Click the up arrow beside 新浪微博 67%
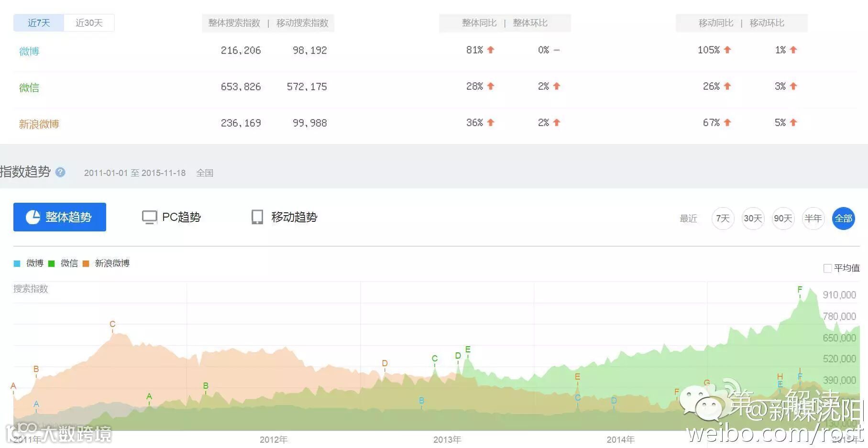The height and width of the screenshot is (448, 868). pos(727,122)
